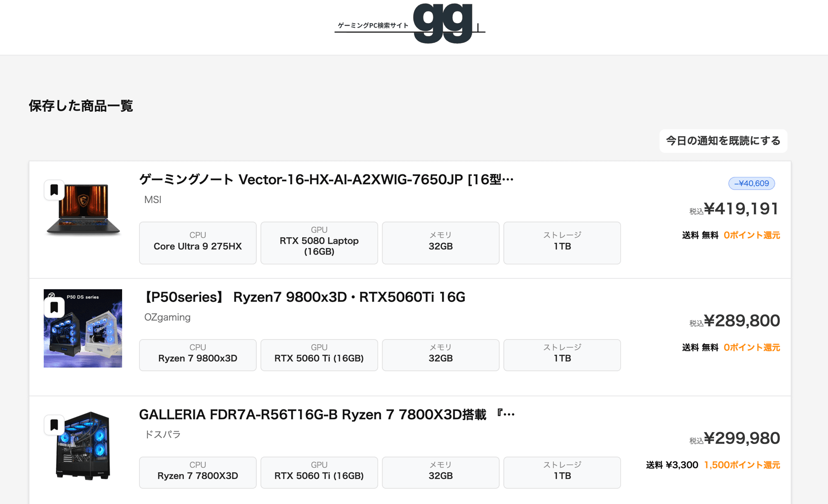The image size is (828, 504).
Task: Click the 今日の通知を既読にする button
Action: 723,141
